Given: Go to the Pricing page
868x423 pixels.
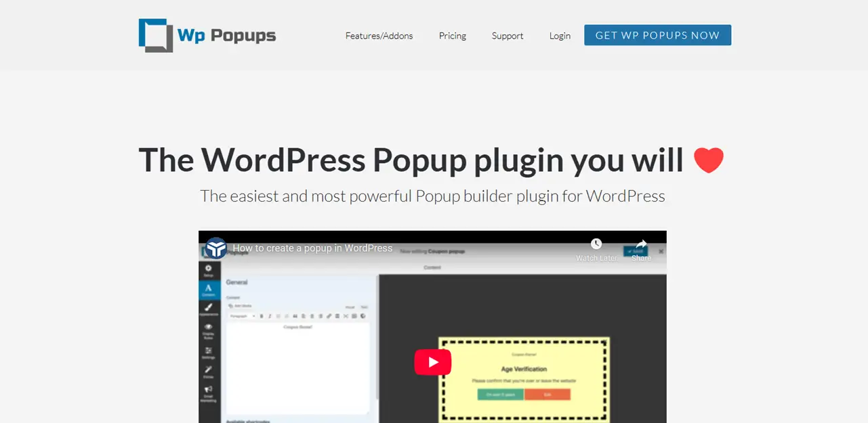Looking at the screenshot, I should pos(452,36).
